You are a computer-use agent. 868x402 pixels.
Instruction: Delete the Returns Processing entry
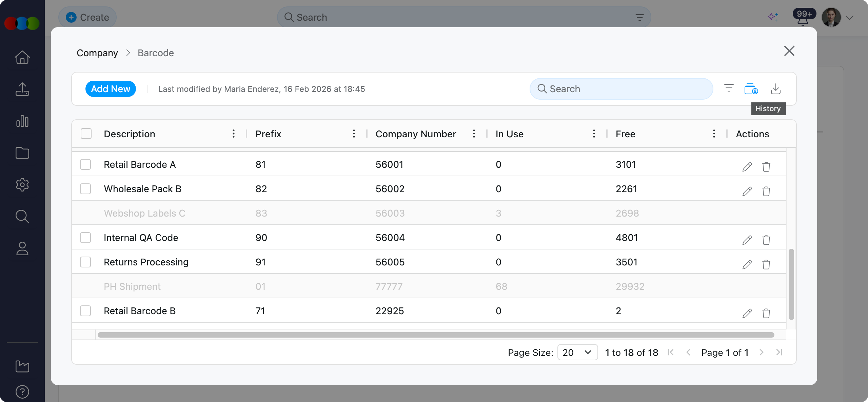pyautogui.click(x=766, y=264)
